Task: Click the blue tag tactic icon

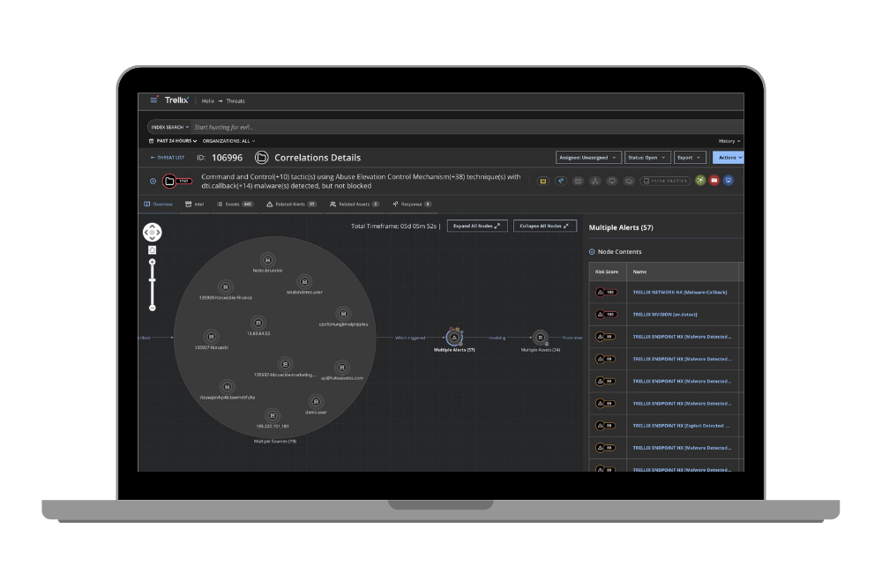Action: 560,181
